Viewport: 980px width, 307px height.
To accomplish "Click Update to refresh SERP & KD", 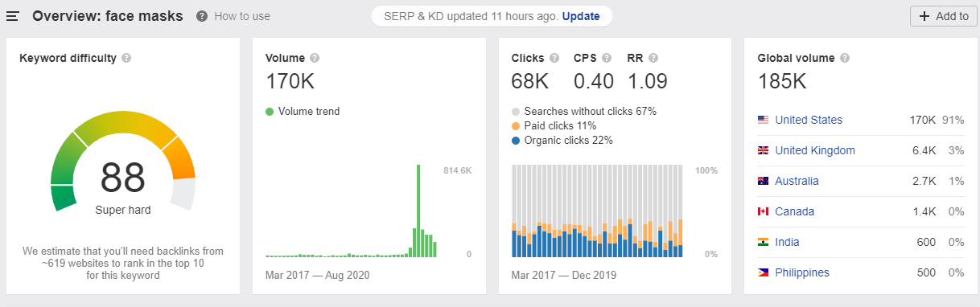I will tap(582, 16).
